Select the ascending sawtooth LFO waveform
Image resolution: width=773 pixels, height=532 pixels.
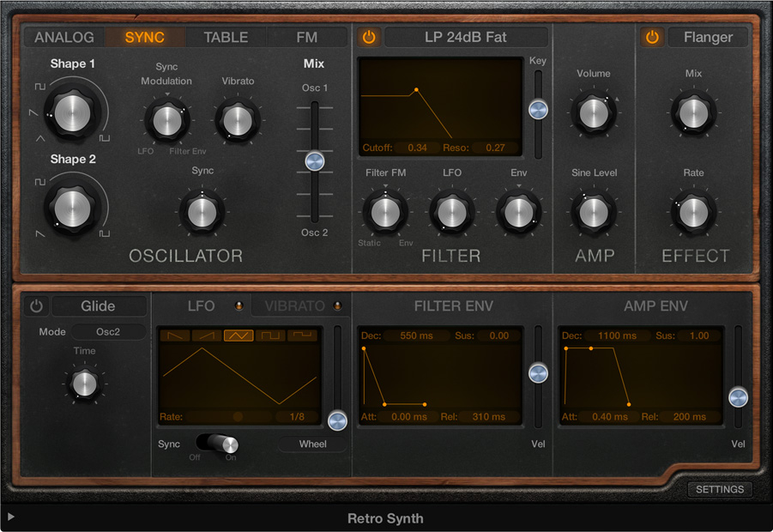coord(207,336)
